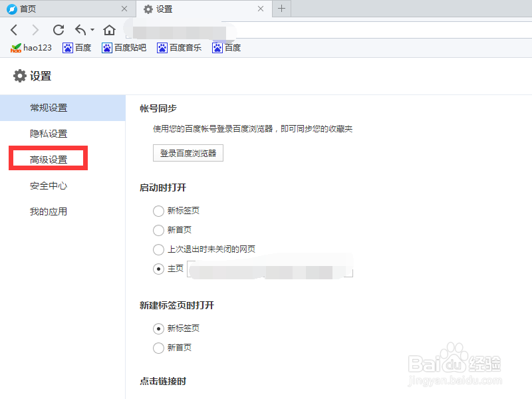Click the settings gear icon next to 设置
This screenshot has height=399, width=532.
[x=20, y=76]
